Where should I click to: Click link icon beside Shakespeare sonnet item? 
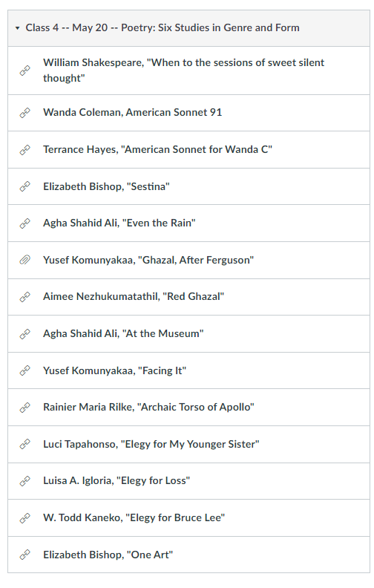24,71
